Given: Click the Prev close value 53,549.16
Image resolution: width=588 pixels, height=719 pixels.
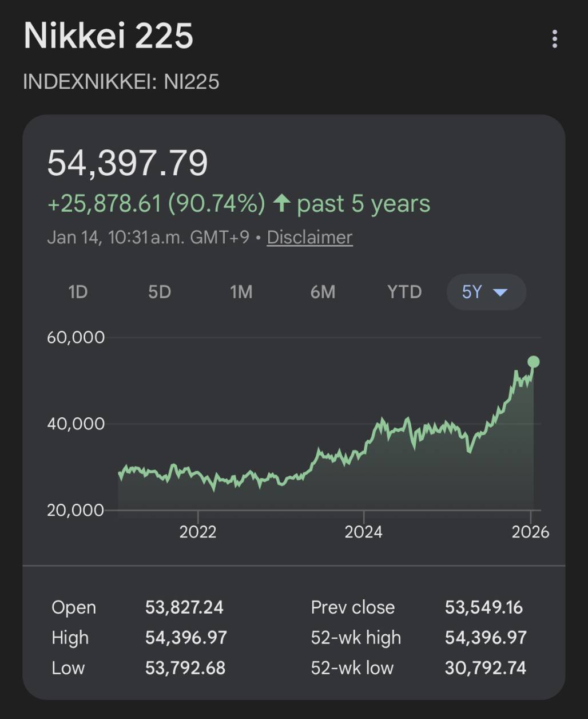Looking at the screenshot, I should click(x=484, y=607).
